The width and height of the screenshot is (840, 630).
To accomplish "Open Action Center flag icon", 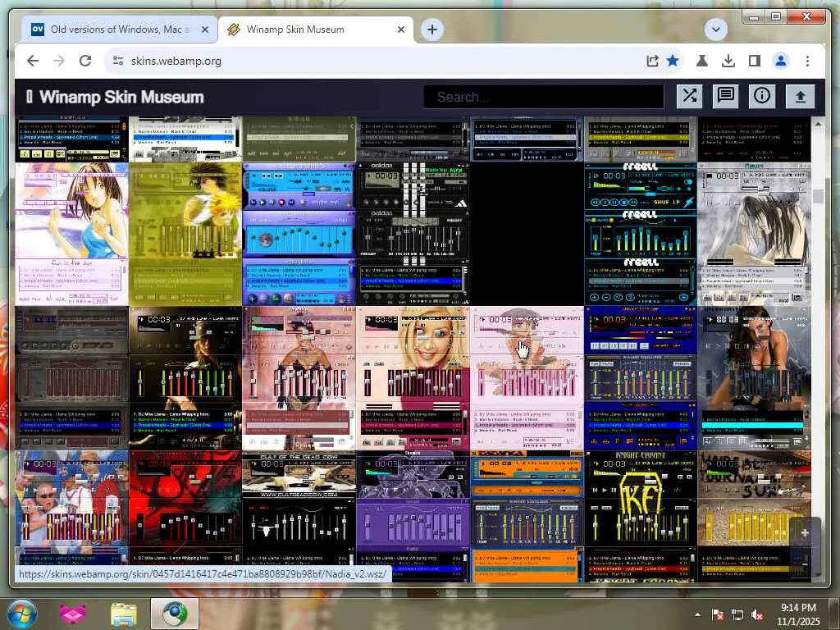I will [x=718, y=614].
